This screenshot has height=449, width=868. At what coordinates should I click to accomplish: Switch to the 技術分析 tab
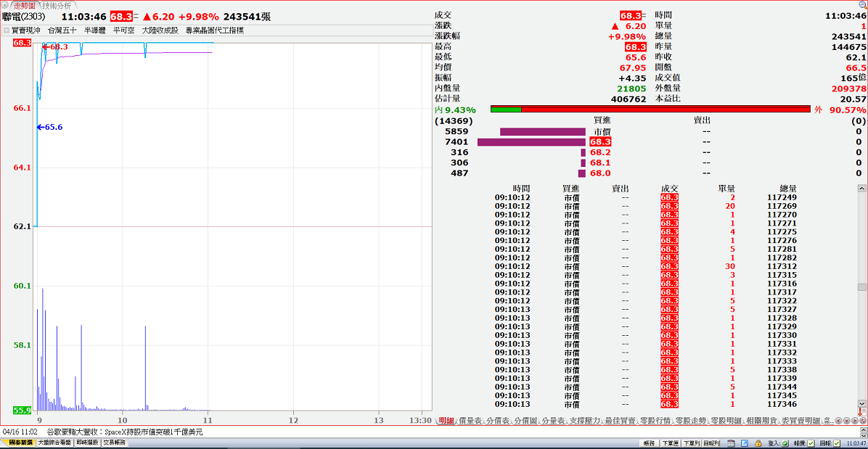pos(57,5)
